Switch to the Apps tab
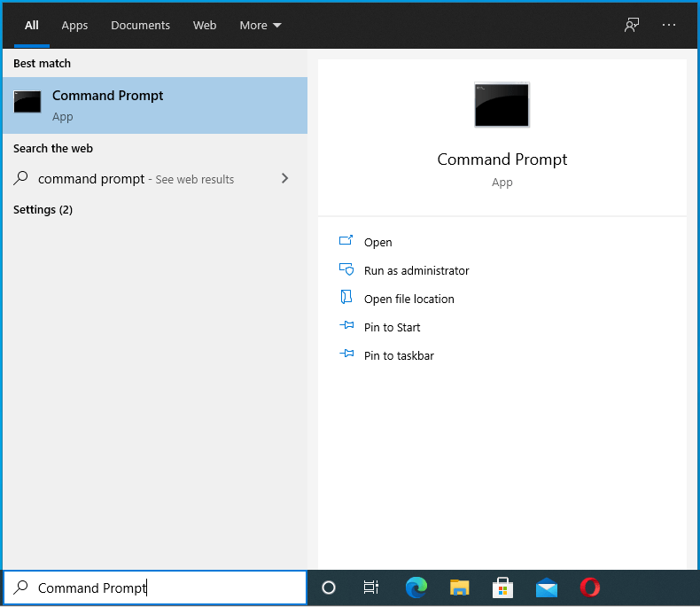700x607 pixels. (74, 25)
